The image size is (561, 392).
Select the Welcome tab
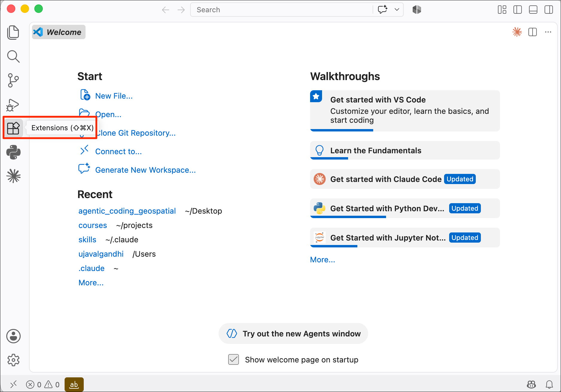[59, 32]
